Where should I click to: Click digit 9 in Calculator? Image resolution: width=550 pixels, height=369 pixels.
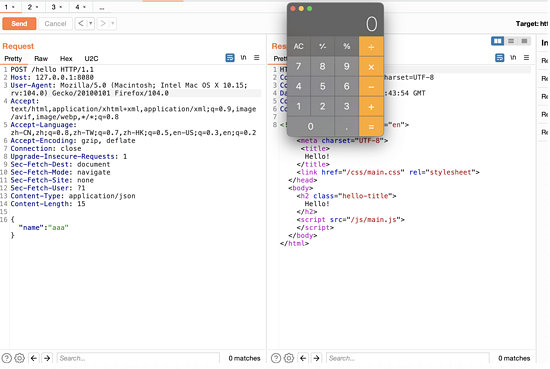[347, 67]
